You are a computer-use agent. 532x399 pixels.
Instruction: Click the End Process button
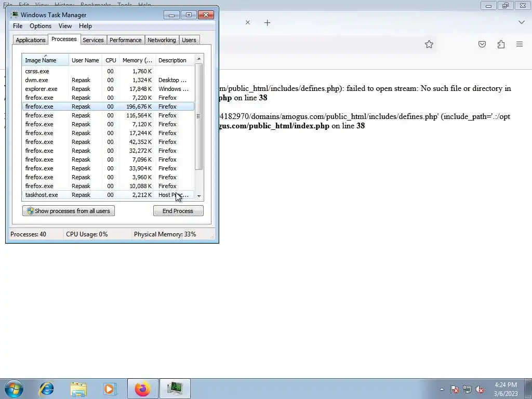[178, 211]
